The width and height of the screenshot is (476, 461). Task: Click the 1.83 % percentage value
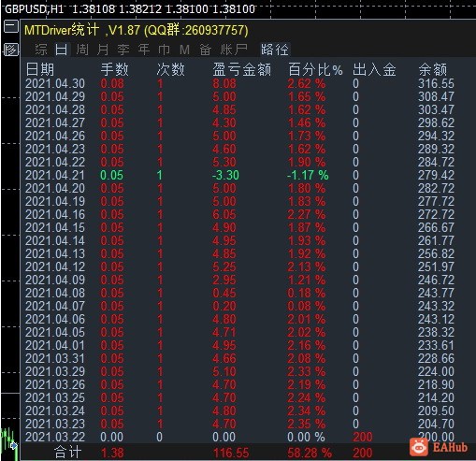tap(307, 202)
